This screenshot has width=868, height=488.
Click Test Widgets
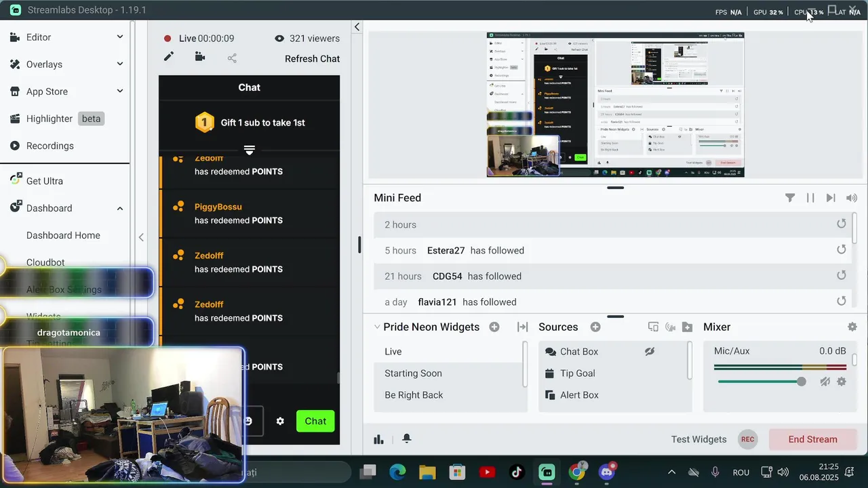[698, 439]
